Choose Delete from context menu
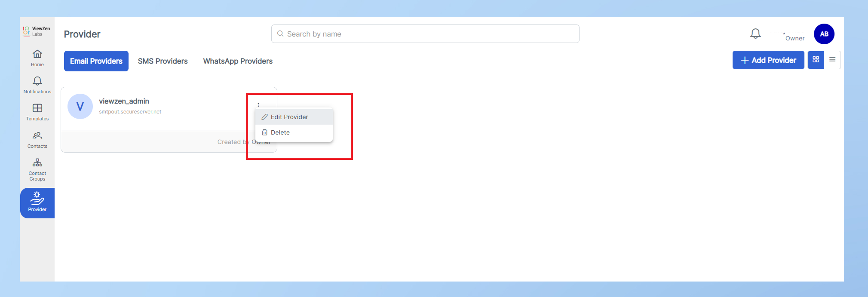The height and width of the screenshot is (297, 868). tap(280, 132)
